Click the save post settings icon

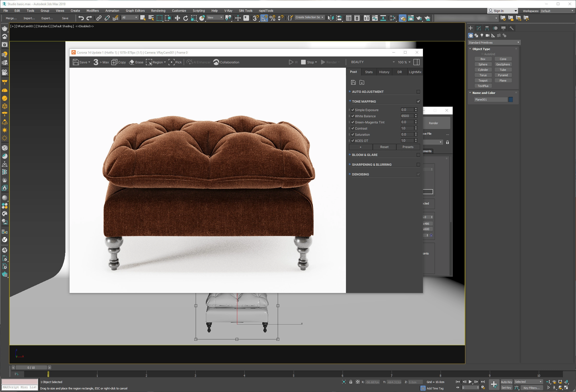(353, 82)
